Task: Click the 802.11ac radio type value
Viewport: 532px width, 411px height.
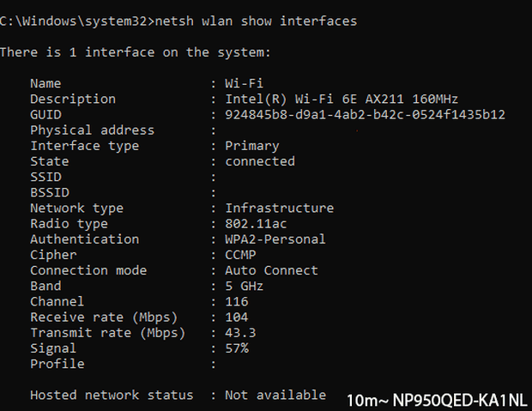Action: [256, 223]
